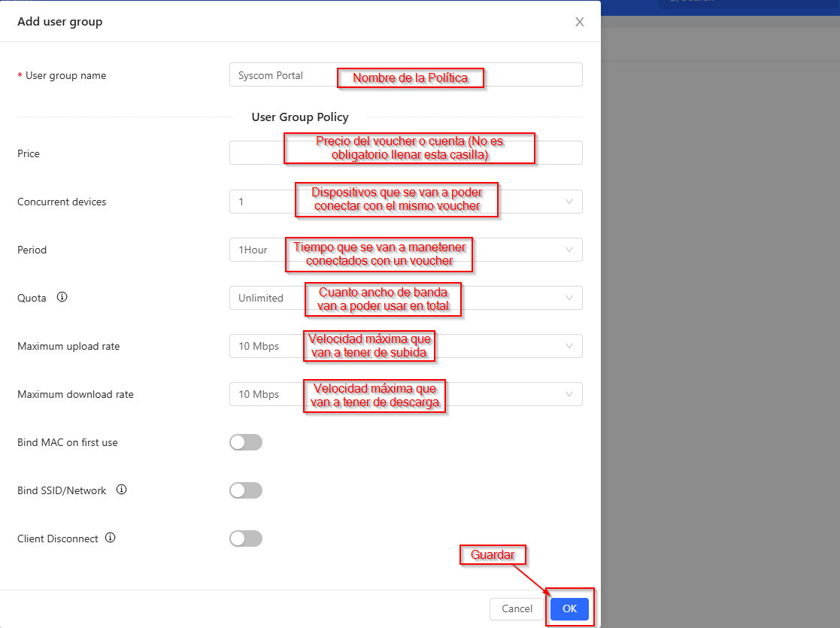Click the Concurrent devices dropdown arrow
840x628 pixels.
[569, 202]
